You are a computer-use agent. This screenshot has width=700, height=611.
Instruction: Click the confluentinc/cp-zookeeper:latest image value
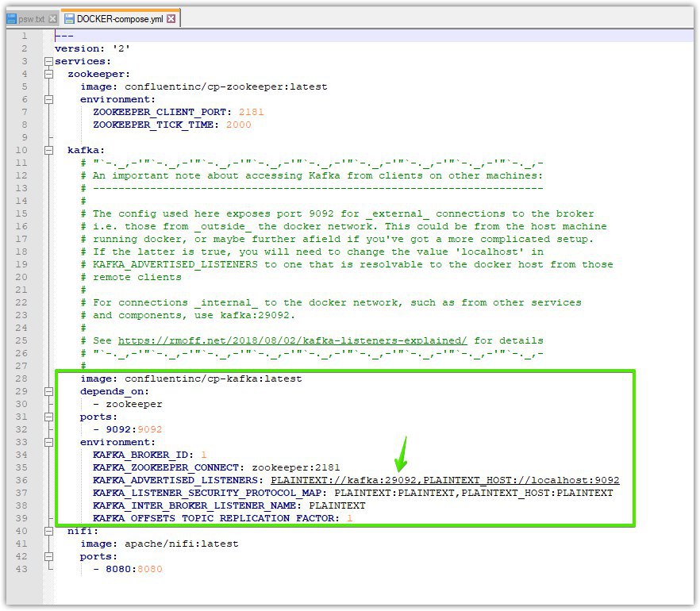pos(226,87)
